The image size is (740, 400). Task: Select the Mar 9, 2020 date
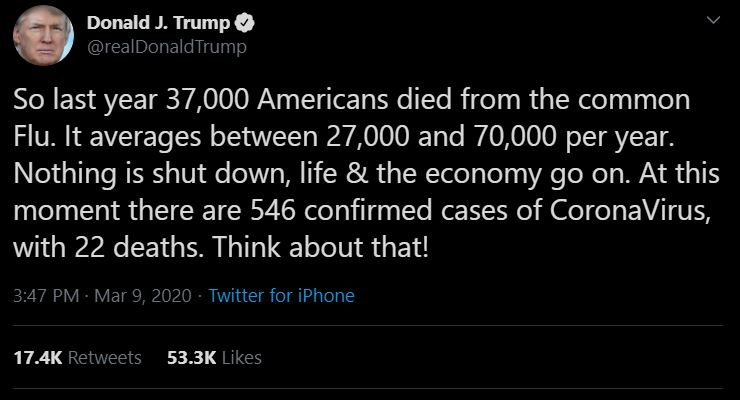click(x=147, y=296)
